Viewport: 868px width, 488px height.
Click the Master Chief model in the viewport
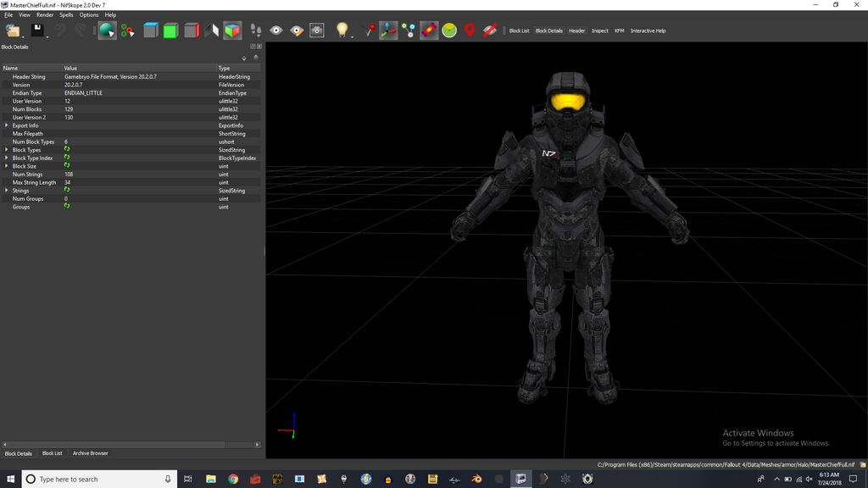click(569, 238)
